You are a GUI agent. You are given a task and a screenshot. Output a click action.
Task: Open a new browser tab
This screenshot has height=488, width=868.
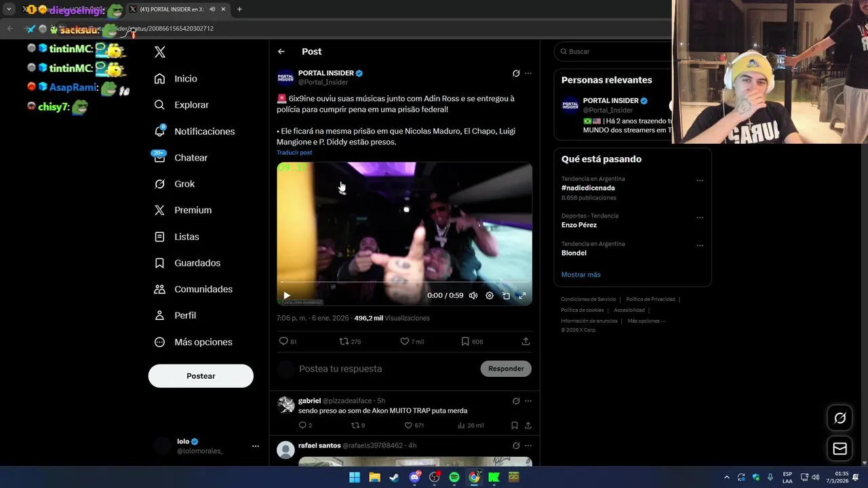pos(239,9)
